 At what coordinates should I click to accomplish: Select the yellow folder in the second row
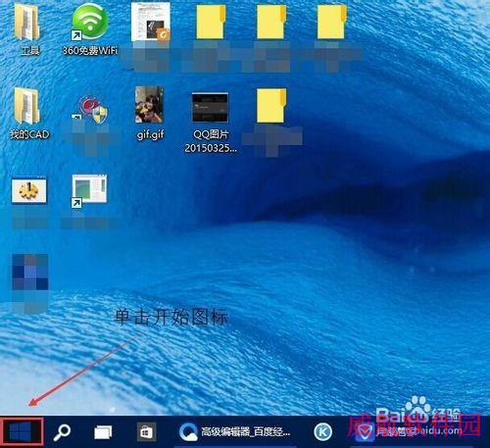pyautogui.click(x=271, y=105)
